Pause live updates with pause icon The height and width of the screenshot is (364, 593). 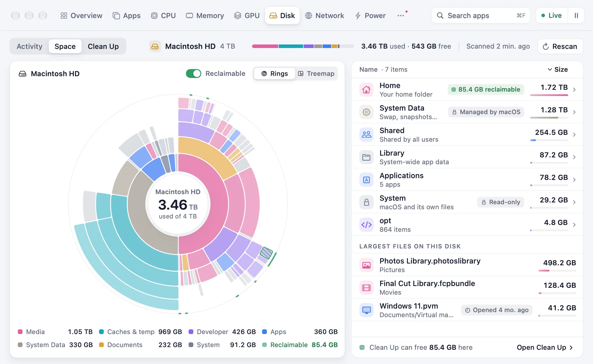coord(576,15)
